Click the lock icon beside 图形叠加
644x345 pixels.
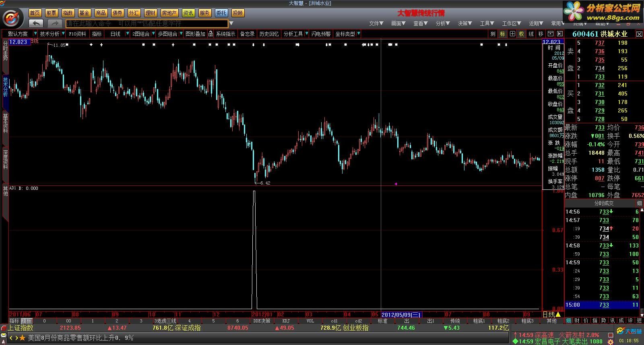point(211,34)
